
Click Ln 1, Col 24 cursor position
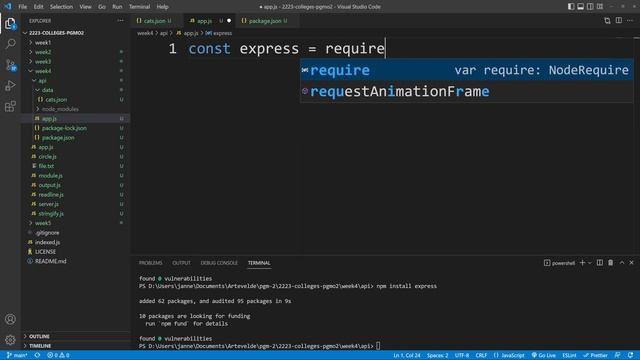[407, 355]
